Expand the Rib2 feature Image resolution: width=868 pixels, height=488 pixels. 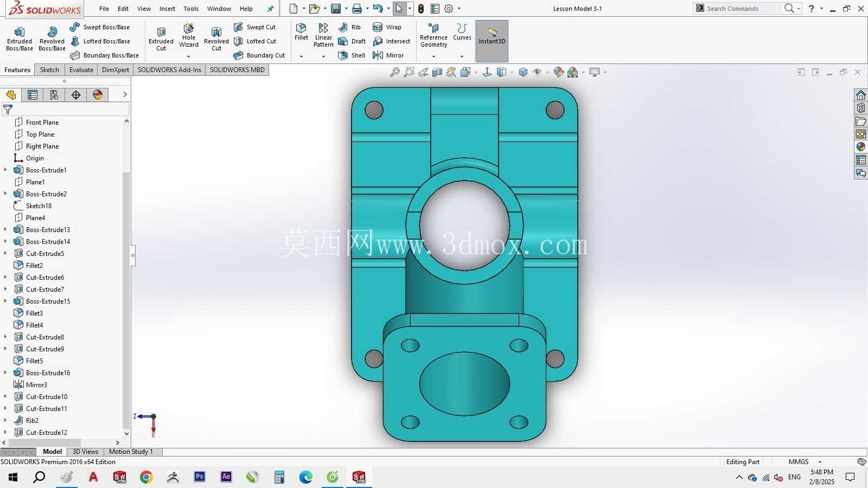click(x=5, y=420)
